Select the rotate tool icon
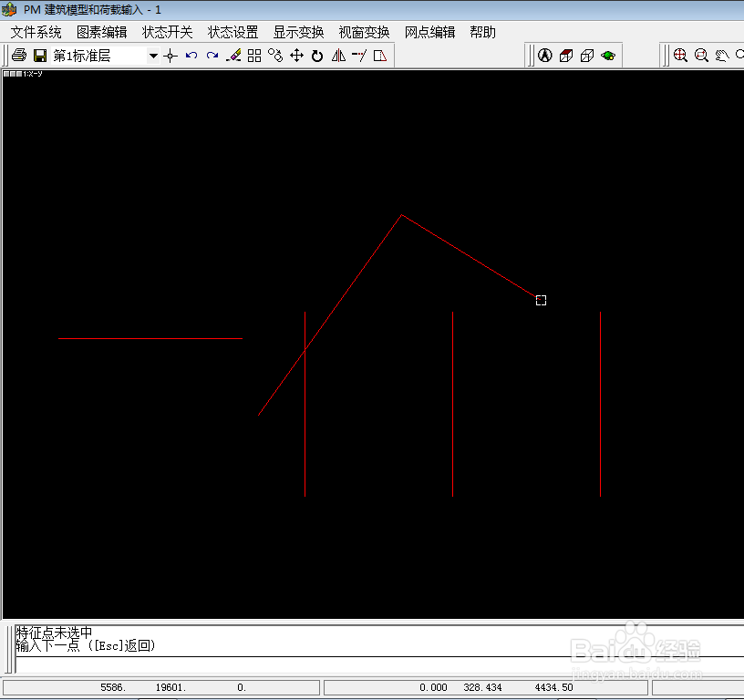The image size is (744, 700). [317, 56]
